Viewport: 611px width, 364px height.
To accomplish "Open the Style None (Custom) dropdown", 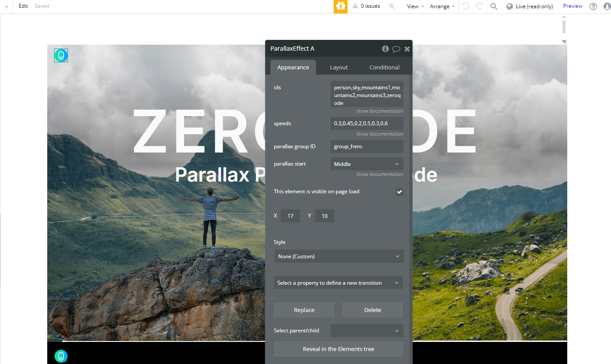I will click(x=339, y=256).
